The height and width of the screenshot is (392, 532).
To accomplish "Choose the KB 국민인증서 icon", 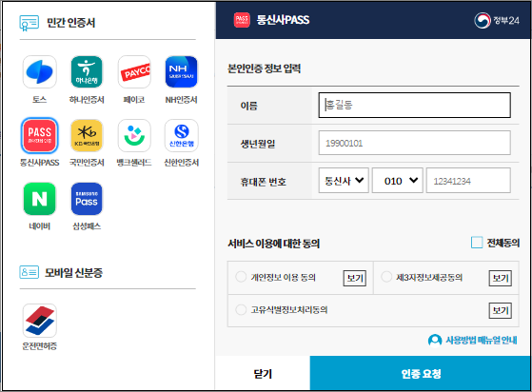I will point(87,135).
